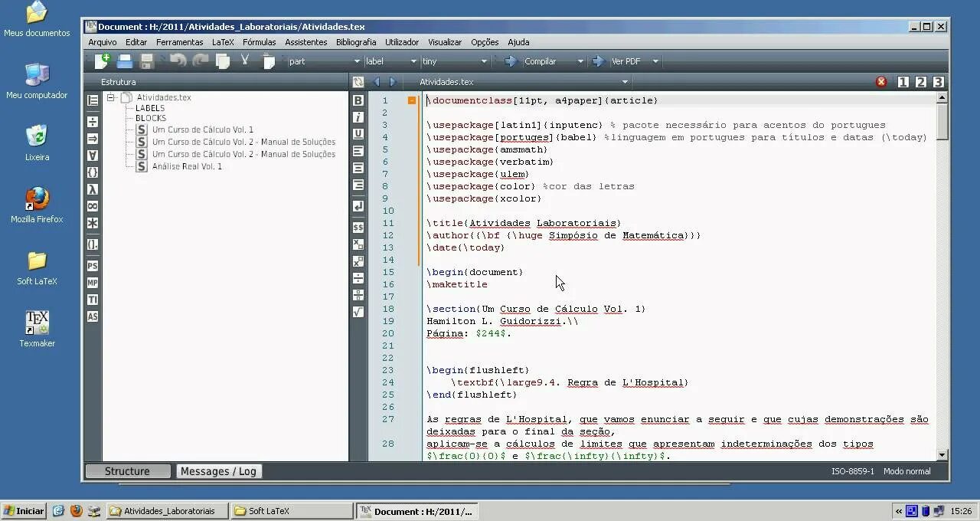This screenshot has height=521, width=980.
Task: Open the delimiters panel ({} icon)
Action: pyautogui.click(x=93, y=172)
